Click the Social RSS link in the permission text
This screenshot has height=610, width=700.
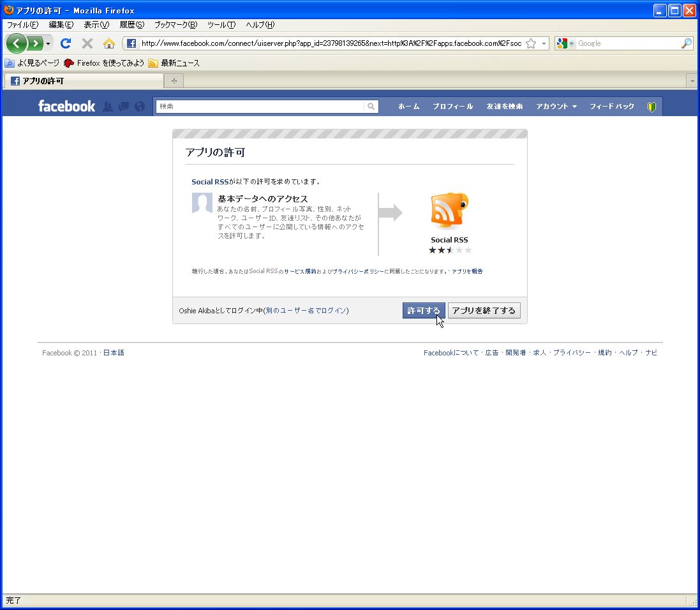point(211,182)
